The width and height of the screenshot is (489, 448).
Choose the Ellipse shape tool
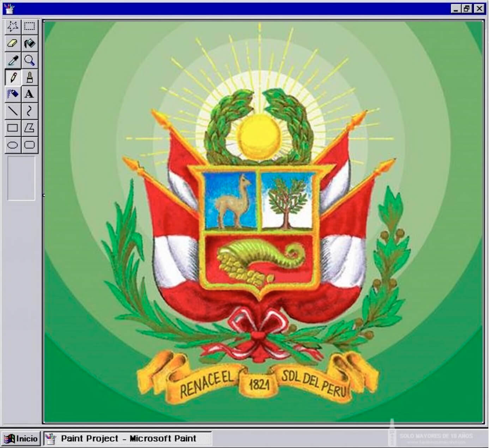(13, 145)
